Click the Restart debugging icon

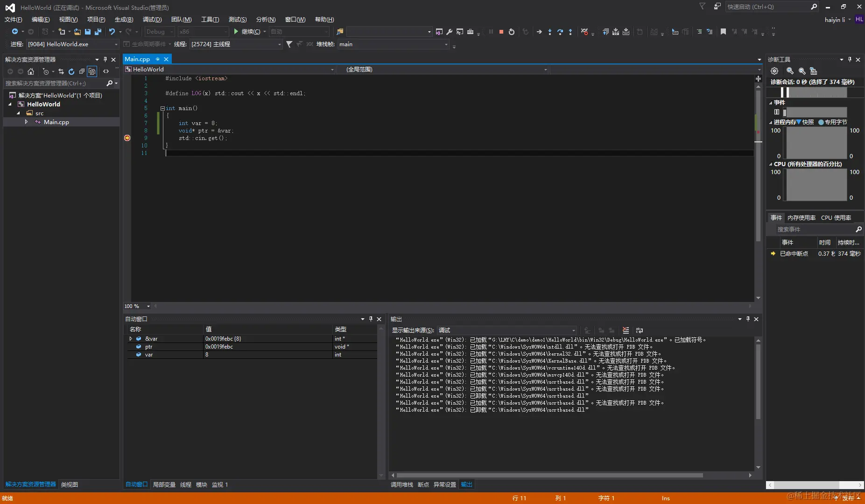pyautogui.click(x=511, y=32)
